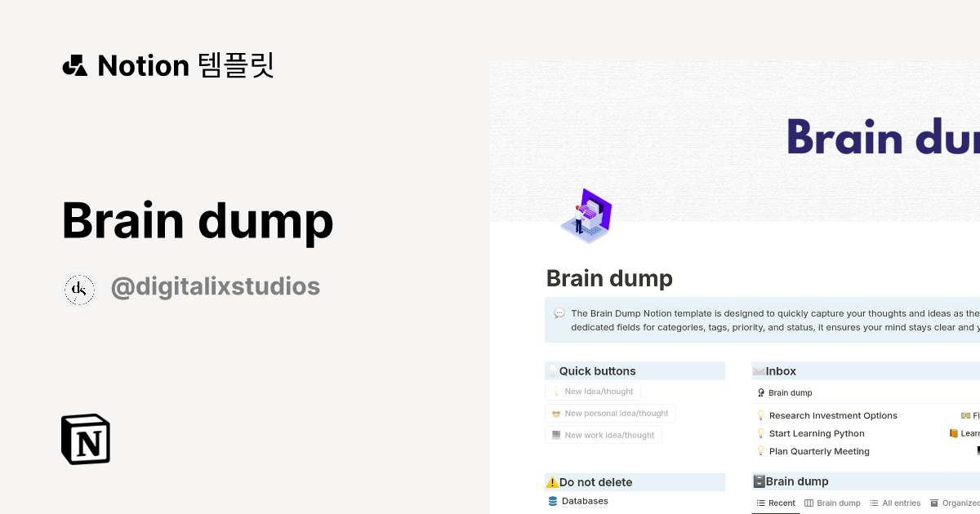Screen dimensions: 980x514
Task: Click the digitalixstudios avatar thumbnail
Action: tap(79, 290)
